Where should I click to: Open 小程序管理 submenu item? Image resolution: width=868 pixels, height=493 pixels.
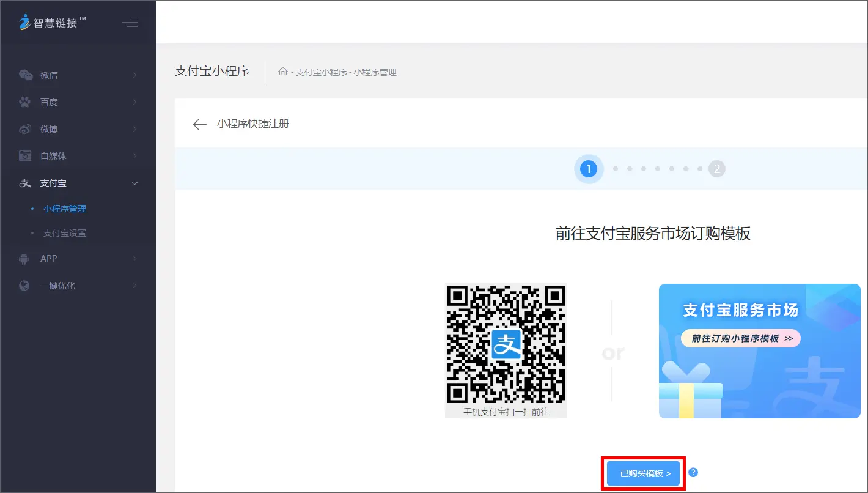pyautogui.click(x=65, y=209)
